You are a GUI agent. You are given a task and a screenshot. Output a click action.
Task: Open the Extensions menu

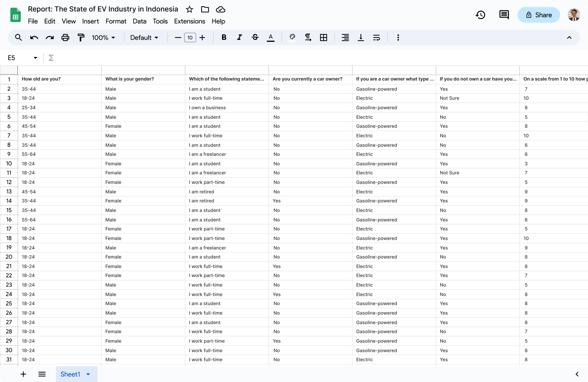pyautogui.click(x=189, y=21)
